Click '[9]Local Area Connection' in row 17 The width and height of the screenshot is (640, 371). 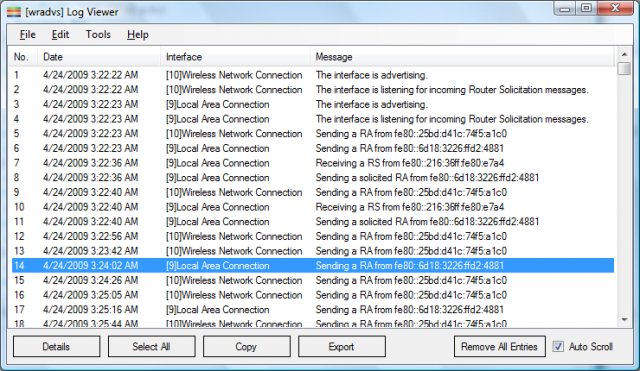(x=218, y=310)
